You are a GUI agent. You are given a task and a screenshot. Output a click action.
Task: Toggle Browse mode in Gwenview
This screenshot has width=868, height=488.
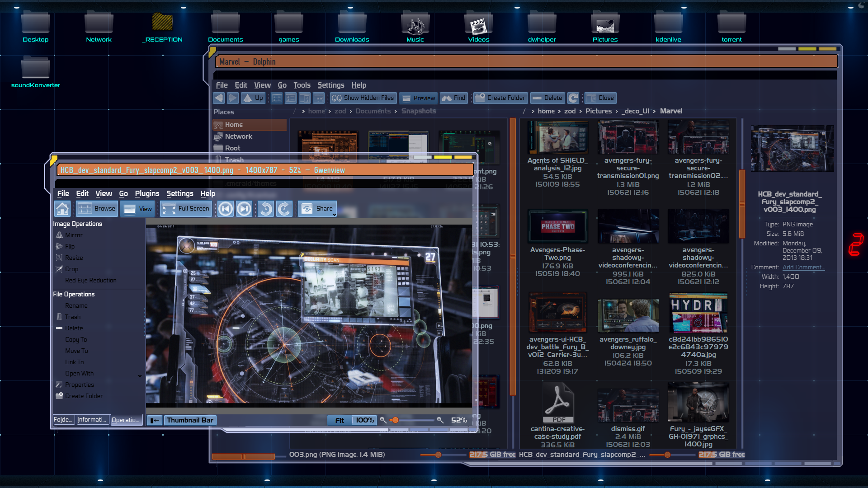[x=97, y=209]
